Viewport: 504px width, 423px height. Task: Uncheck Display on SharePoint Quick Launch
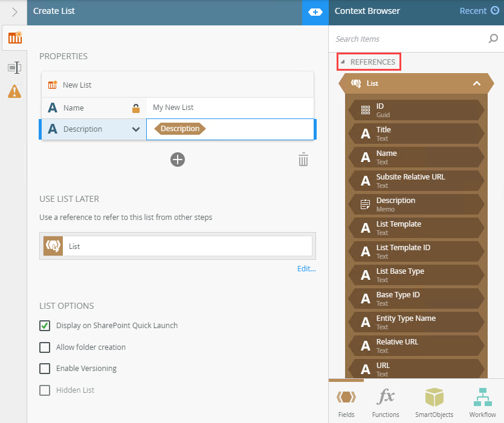click(x=45, y=326)
